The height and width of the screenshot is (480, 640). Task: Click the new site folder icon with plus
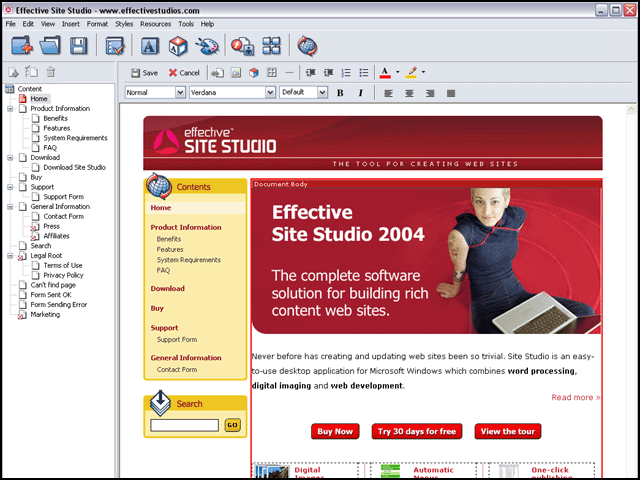(x=22, y=45)
